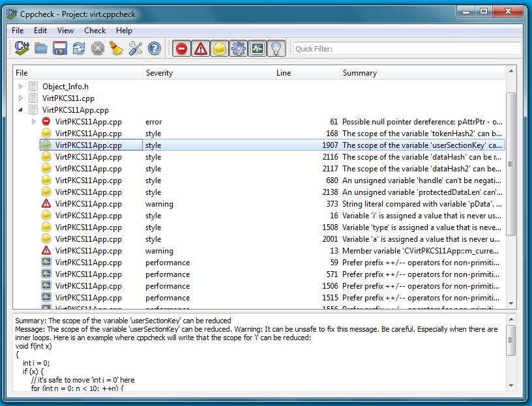Sort results by Summary column header
This screenshot has width=532, height=406.
pyautogui.click(x=422, y=73)
